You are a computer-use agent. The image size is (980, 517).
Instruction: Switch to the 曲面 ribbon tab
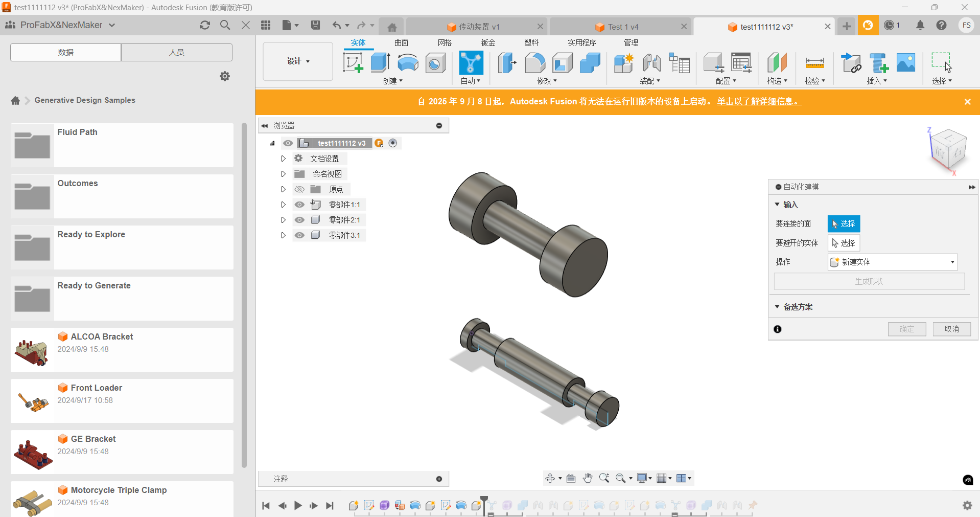pos(401,42)
